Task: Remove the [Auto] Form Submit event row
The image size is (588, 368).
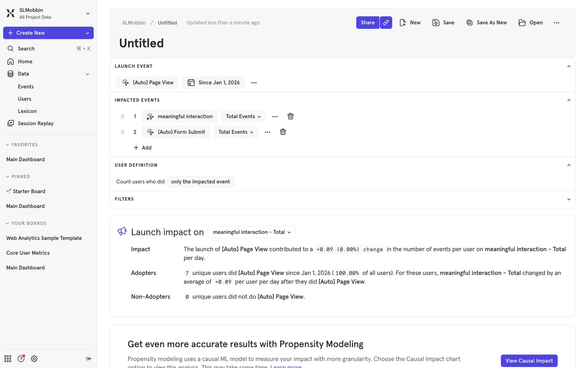Action: (x=283, y=132)
